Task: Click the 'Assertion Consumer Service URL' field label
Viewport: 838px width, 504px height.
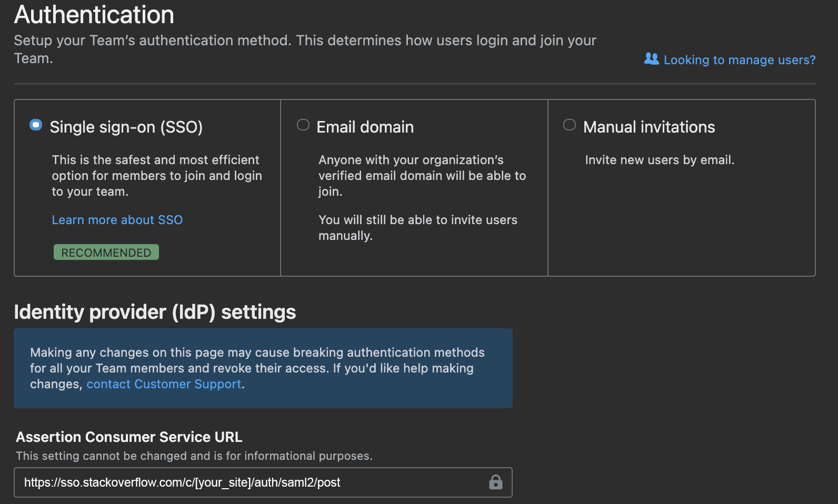Action: [x=129, y=437]
